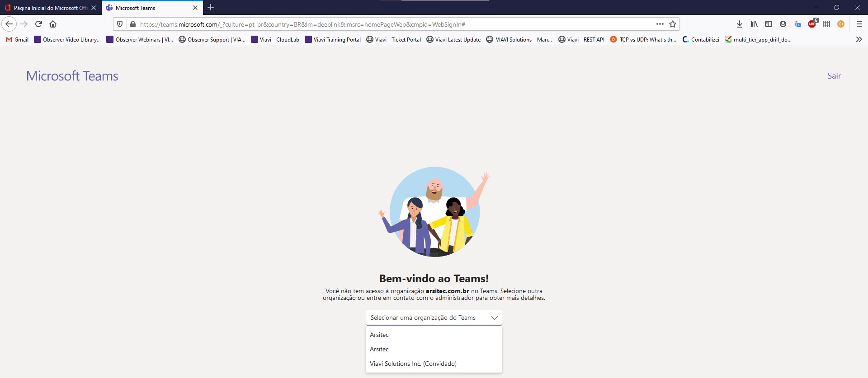
Task: Click Sair to sign out
Action: click(x=834, y=76)
